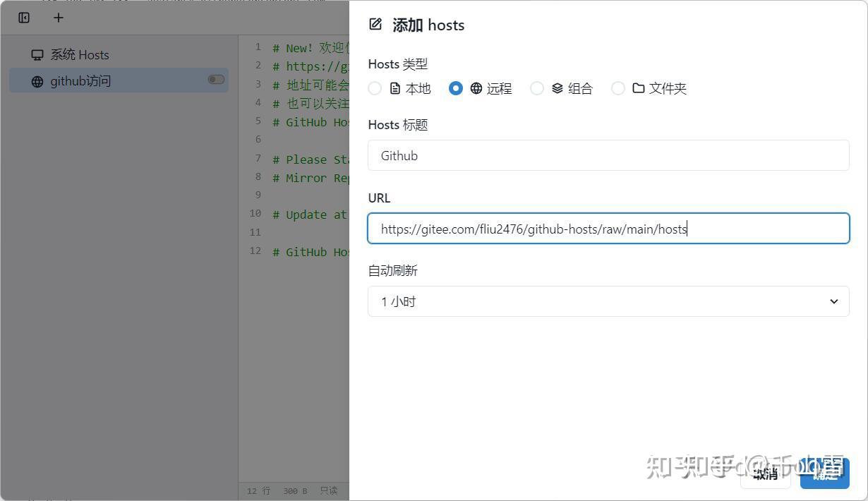
Task: Disable the github访问 hosts toggle switch
Action: (x=216, y=80)
